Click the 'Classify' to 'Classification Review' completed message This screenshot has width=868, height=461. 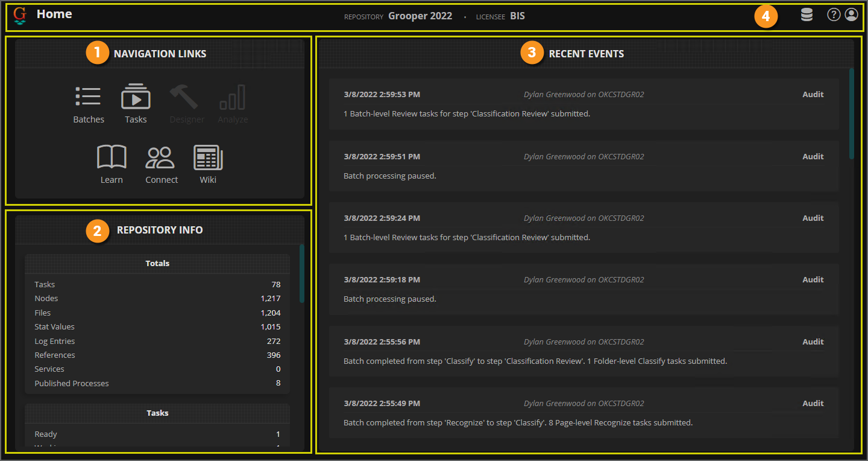[535, 361]
